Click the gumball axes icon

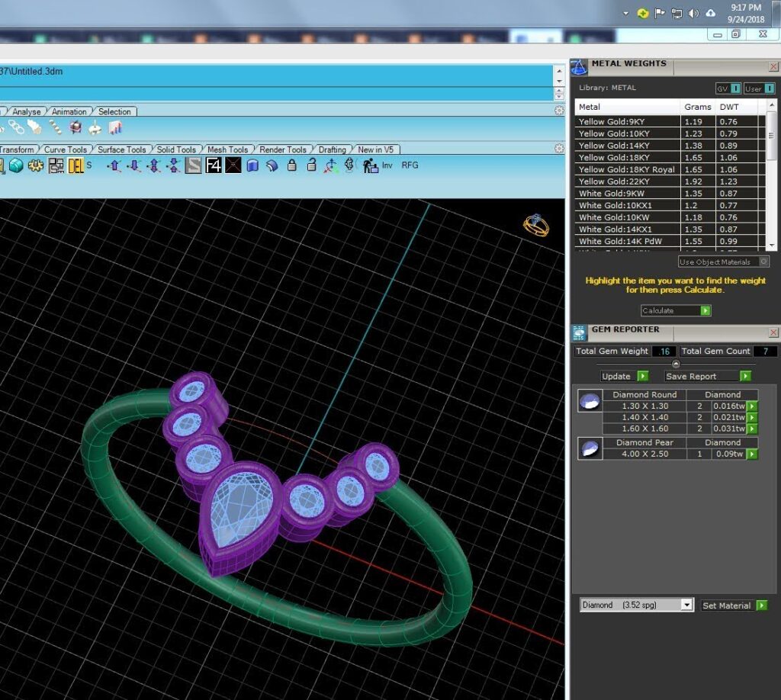pos(331,165)
